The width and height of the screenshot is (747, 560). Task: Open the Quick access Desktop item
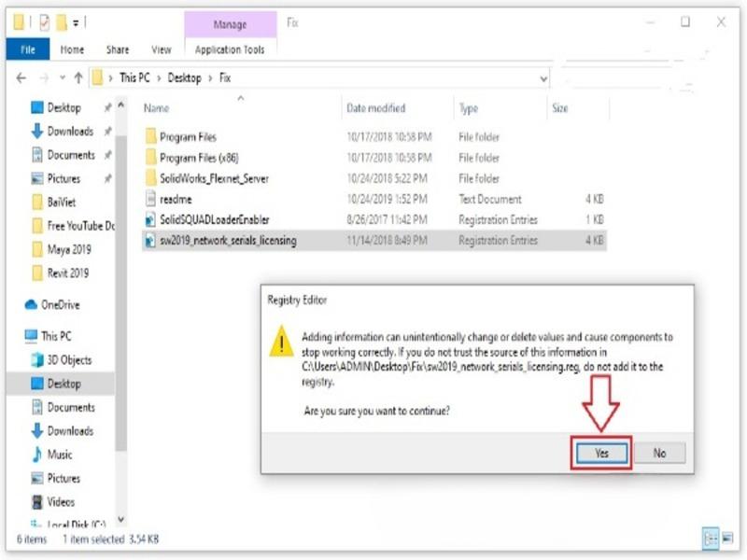click(x=63, y=107)
